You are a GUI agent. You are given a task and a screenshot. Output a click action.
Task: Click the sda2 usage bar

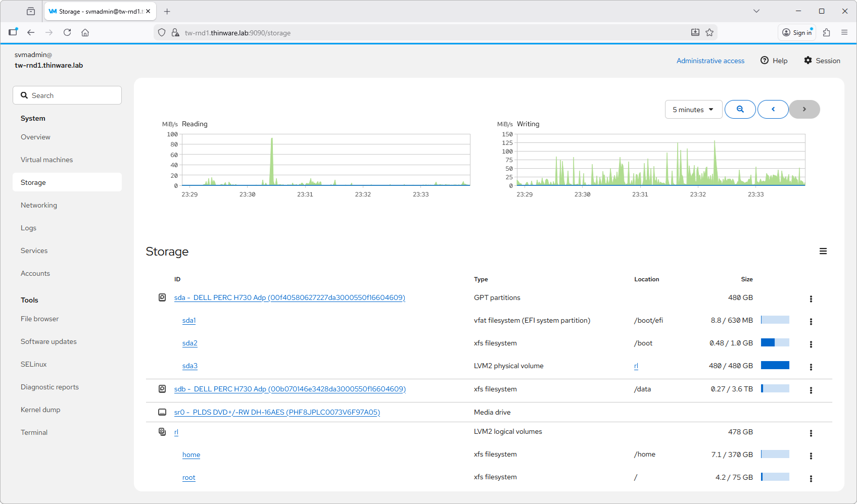click(x=775, y=342)
